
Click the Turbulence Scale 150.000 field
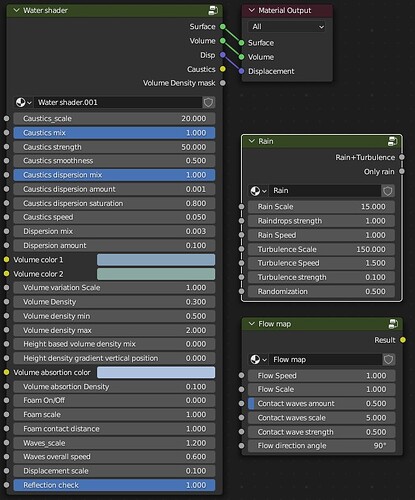pyautogui.click(x=322, y=249)
